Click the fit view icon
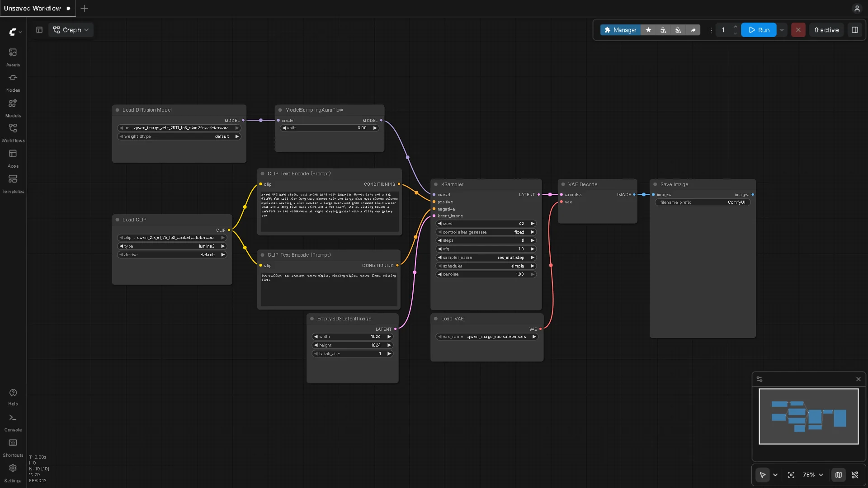 [791, 475]
